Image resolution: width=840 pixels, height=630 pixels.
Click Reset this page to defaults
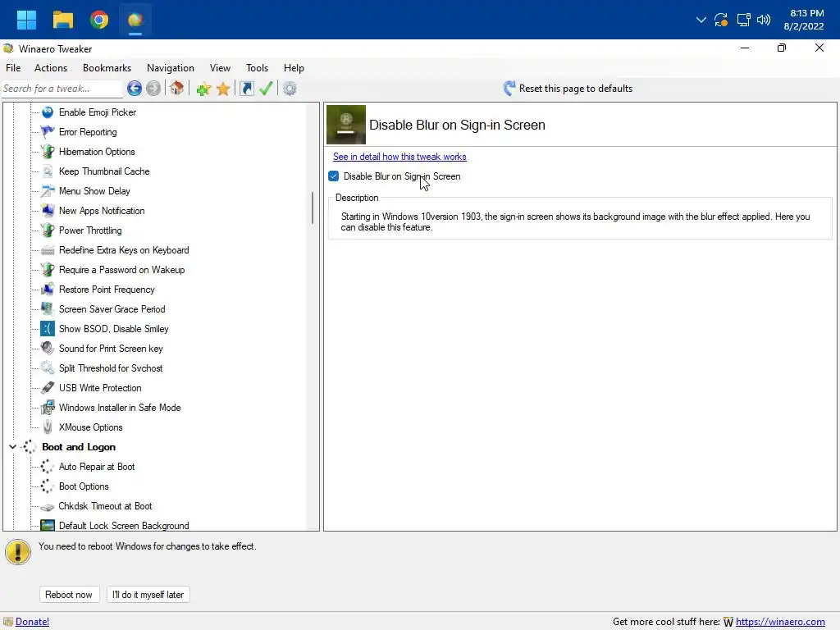568,89
